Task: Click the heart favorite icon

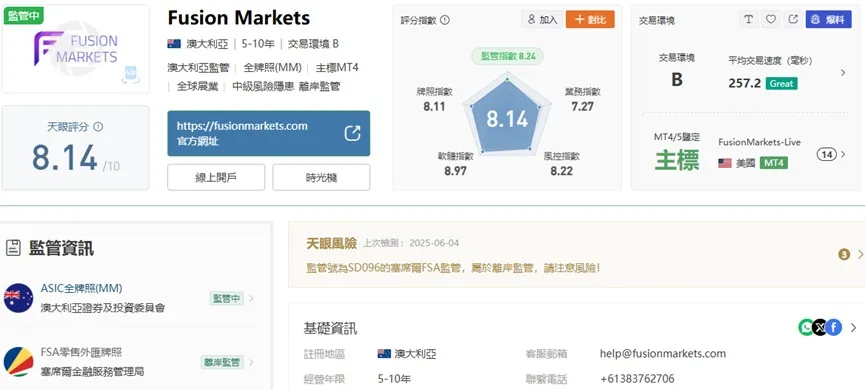Action: [x=771, y=19]
